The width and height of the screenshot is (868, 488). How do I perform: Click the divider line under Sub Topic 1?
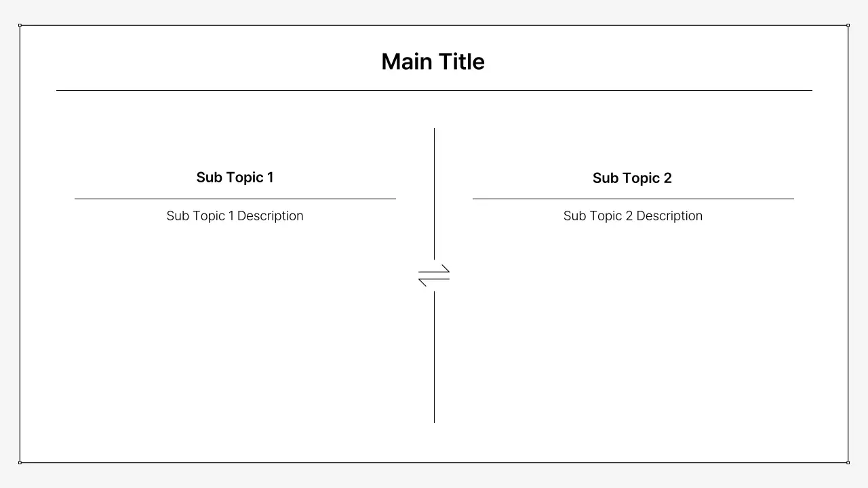(235, 199)
